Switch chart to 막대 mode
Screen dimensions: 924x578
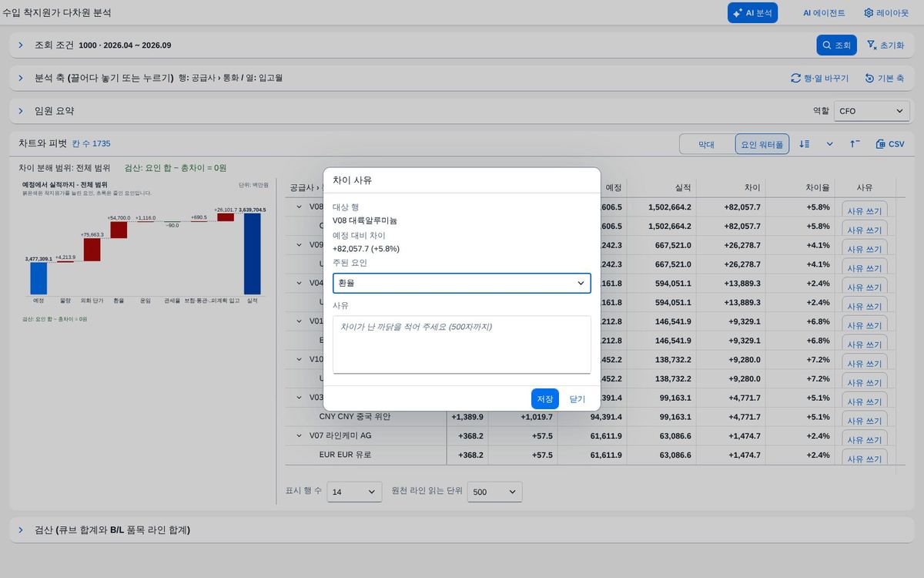[x=707, y=144]
